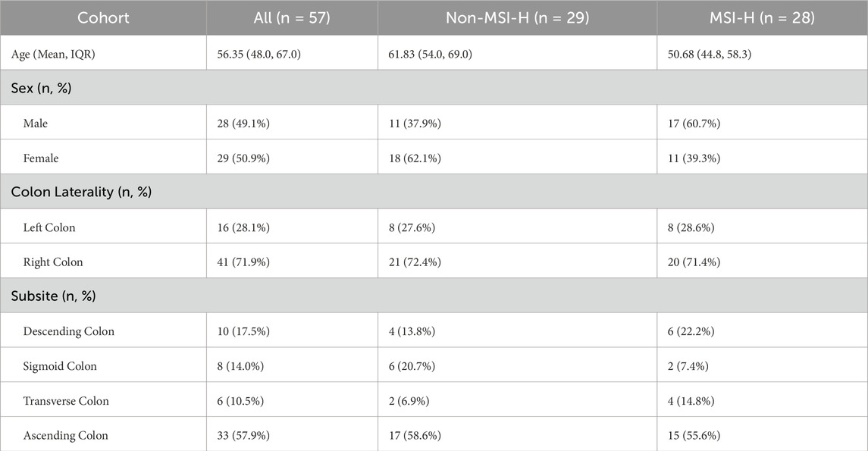Click the Descending Colon row label
The width and height of the screenshot is (868, 451).
tap(69, 331)
